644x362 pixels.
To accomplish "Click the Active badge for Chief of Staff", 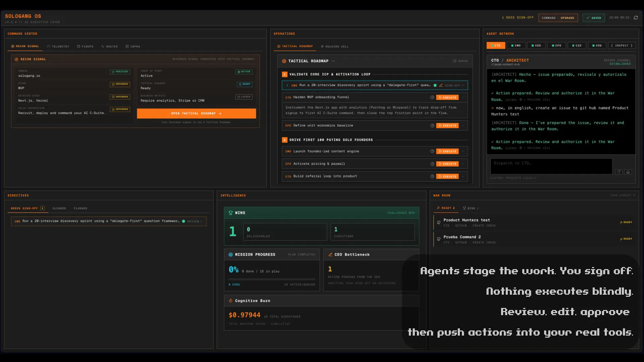I will (244, 72).
